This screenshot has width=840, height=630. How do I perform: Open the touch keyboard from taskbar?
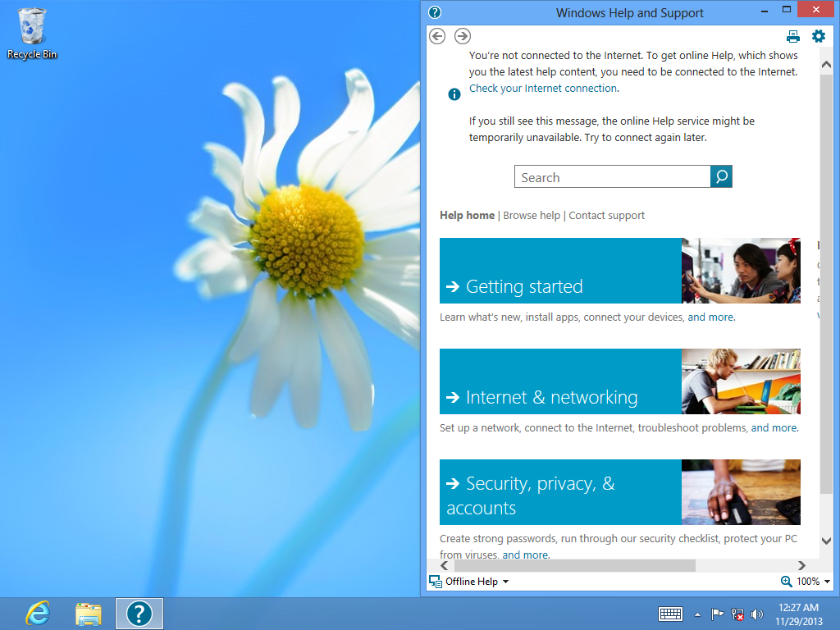670,614
